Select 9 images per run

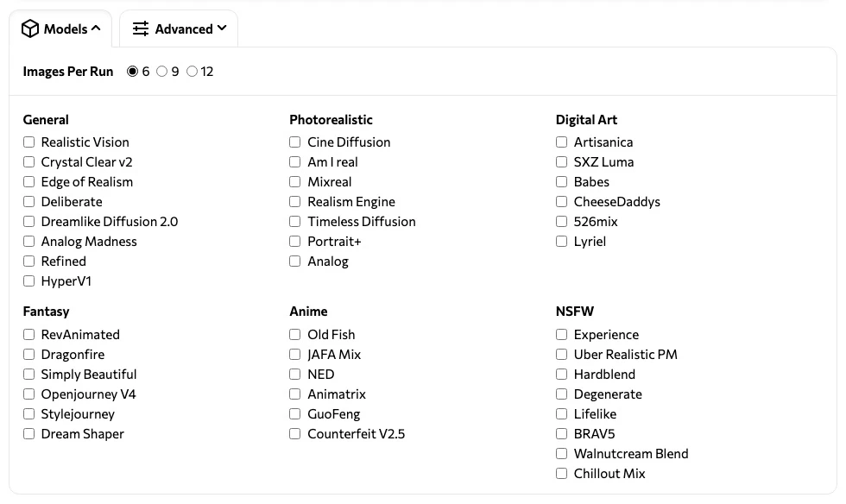161,72
